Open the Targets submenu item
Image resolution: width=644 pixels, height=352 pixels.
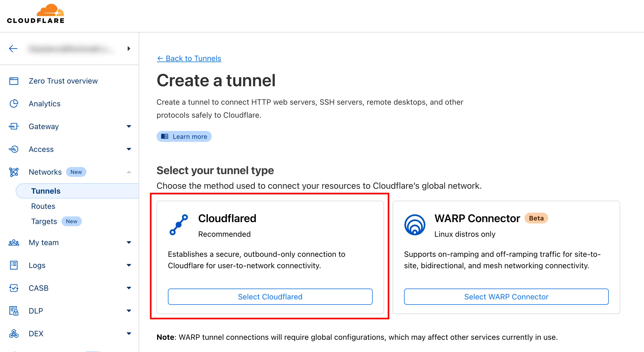pyautogui.click(x=44, y=221)
